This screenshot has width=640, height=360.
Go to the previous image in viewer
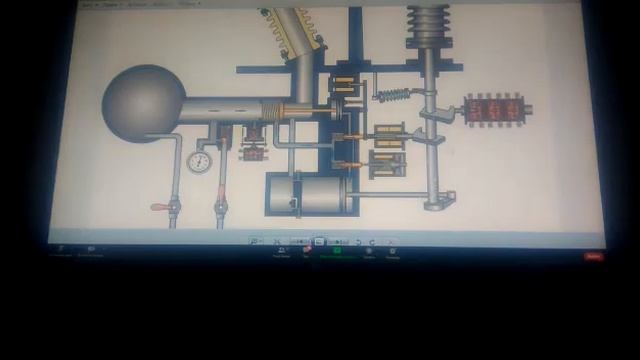tap(301, 242)
